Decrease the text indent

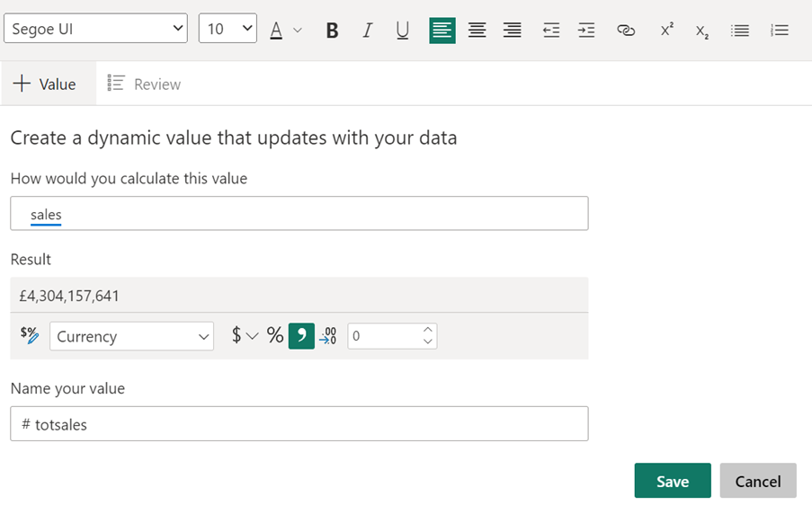[551, 31]
